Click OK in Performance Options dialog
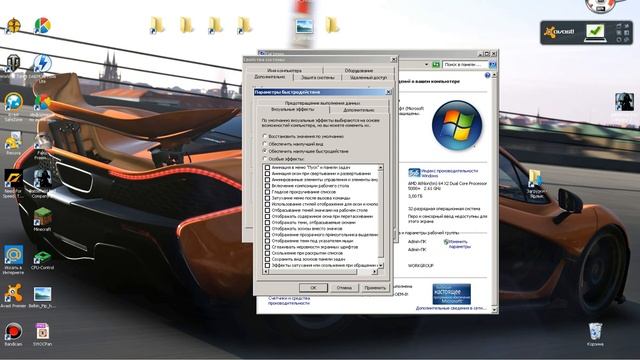This screenshot has width=640, height=360. [x=313, y=288]
